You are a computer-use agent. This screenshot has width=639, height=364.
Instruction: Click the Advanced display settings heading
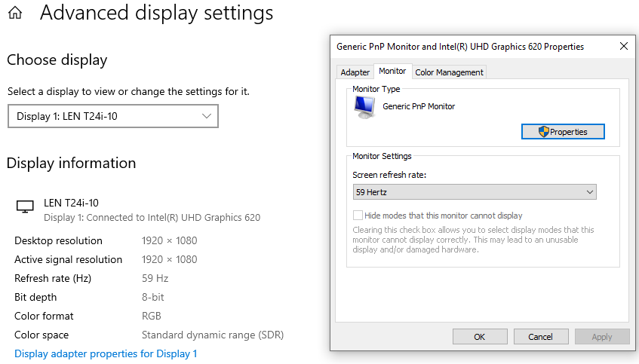tap(156, 13)
